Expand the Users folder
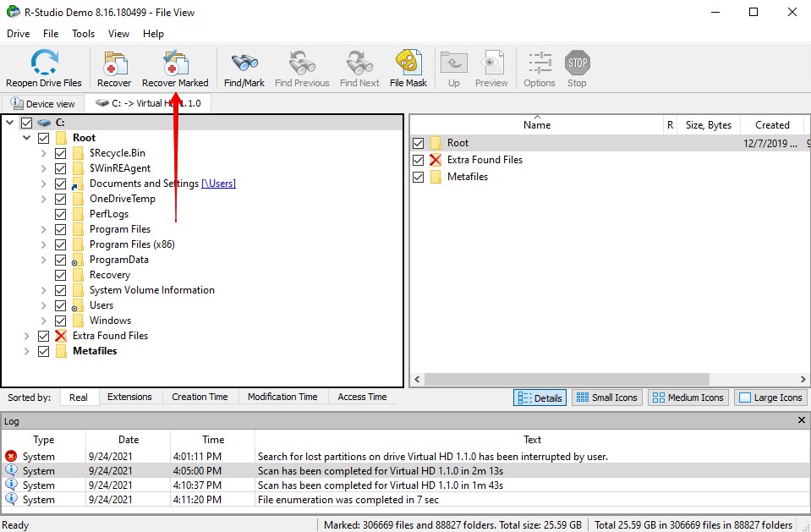811x532 pixels. (x=44, y=305)
